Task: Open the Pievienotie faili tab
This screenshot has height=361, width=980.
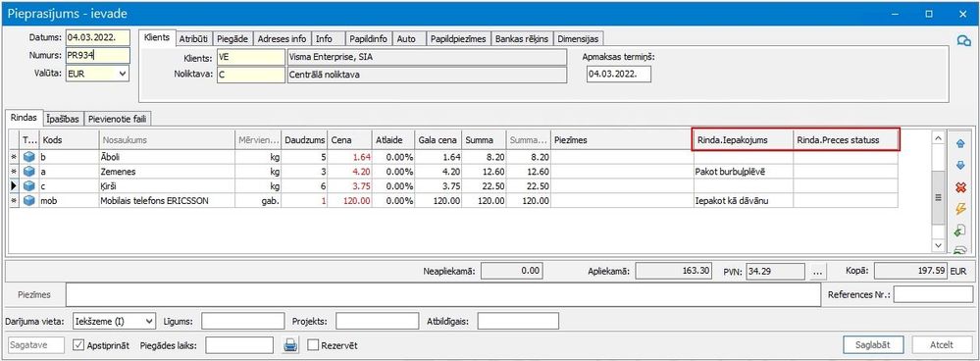Action: pos(117,118)
